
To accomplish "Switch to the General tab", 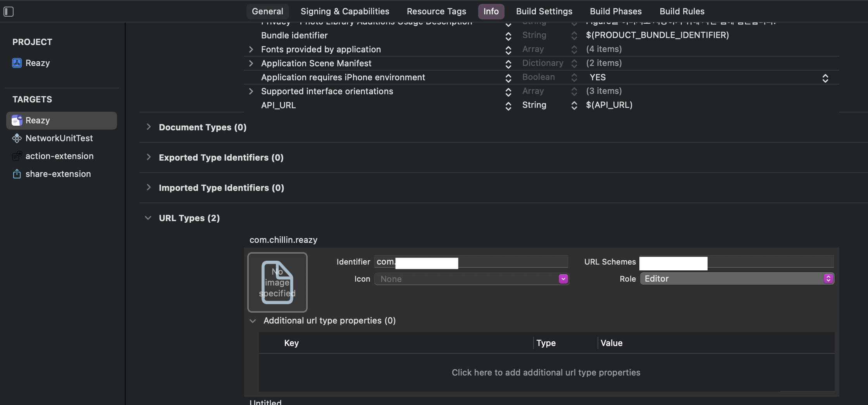I will [267, 11].
